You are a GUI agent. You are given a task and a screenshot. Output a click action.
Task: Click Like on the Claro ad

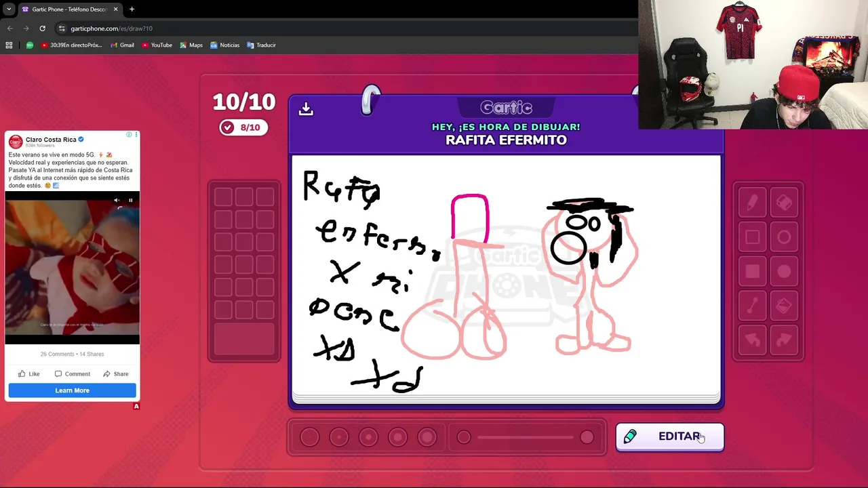29,374
